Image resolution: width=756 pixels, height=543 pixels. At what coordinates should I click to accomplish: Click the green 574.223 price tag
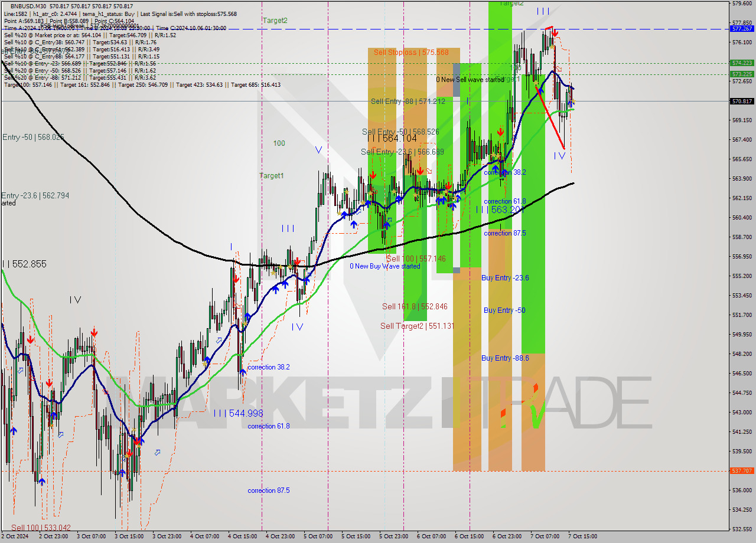(x=742, y=63)
